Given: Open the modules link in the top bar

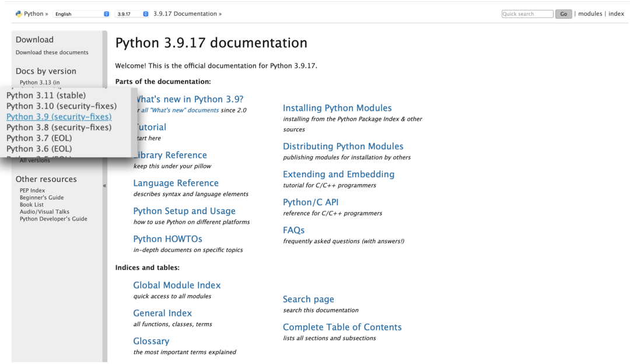Looking at the screenshot, I should pos(590,13).
